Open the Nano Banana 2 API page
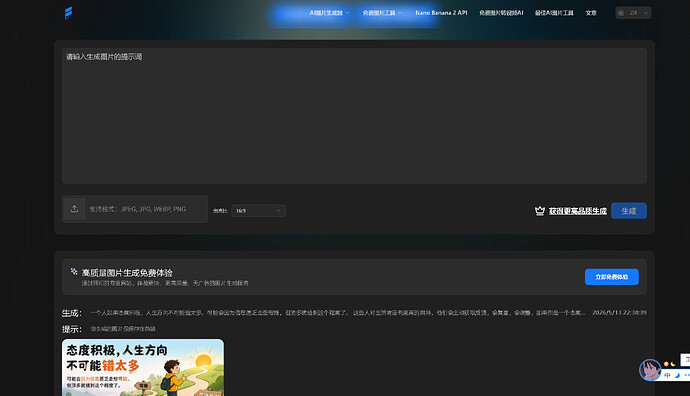 click(441, 13)
